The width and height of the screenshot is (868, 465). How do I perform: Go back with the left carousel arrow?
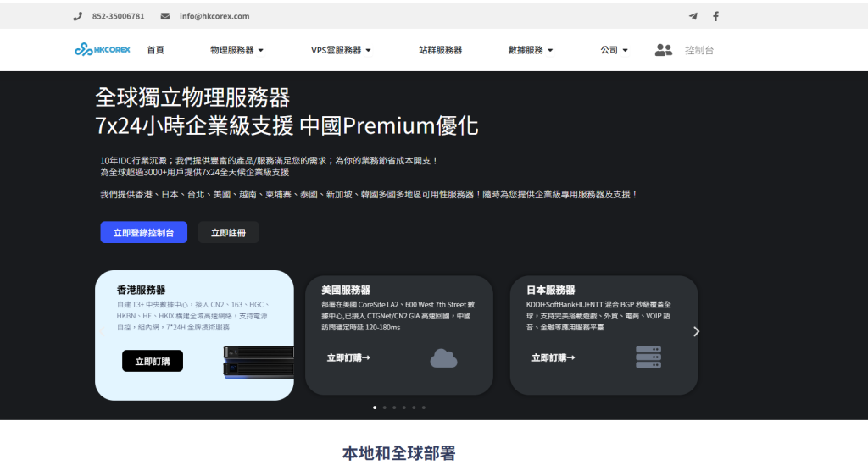102,332
